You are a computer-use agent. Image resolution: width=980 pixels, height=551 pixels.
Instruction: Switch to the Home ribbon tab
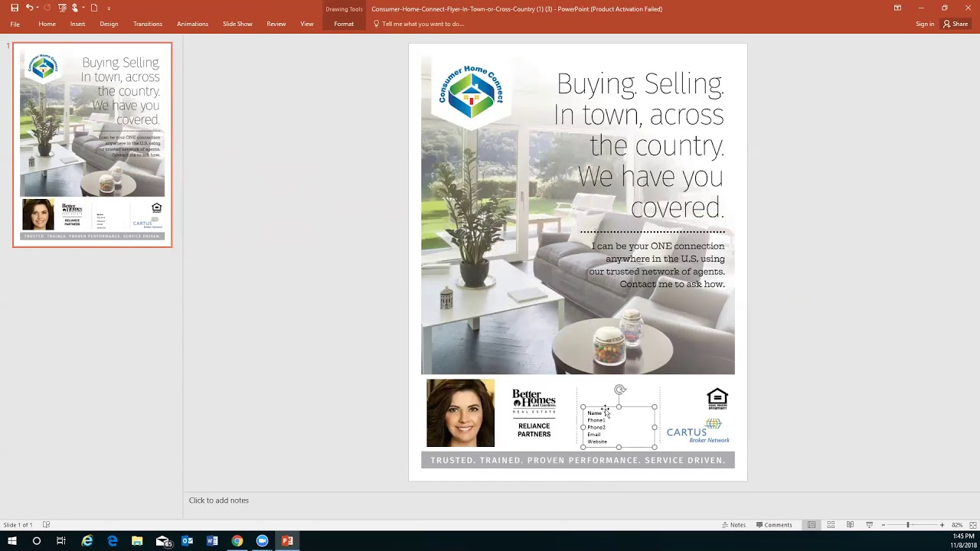[x=47, y=24]
